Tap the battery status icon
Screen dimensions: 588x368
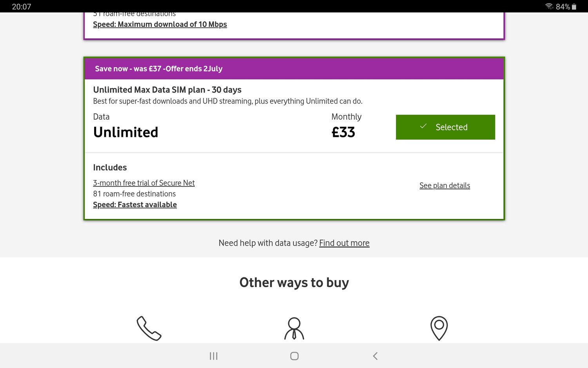coord(574,6)
